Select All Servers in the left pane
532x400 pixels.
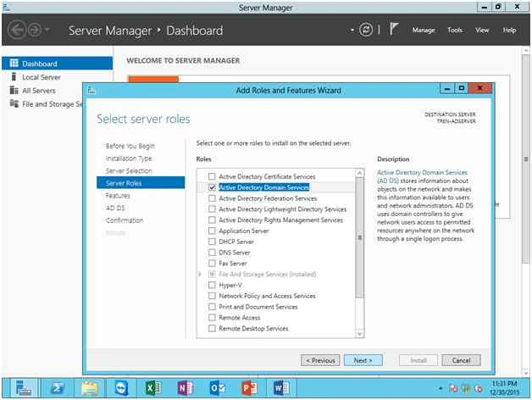[x=38, y=91]
